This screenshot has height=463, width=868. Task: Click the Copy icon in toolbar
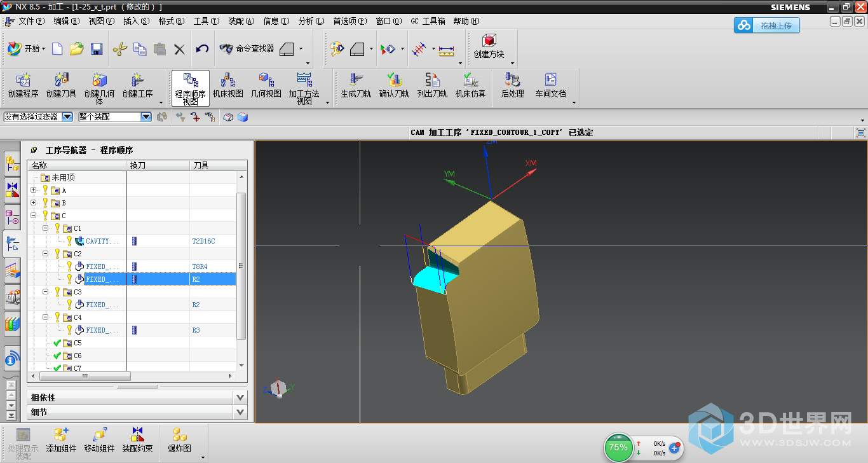tap(140, 49)
